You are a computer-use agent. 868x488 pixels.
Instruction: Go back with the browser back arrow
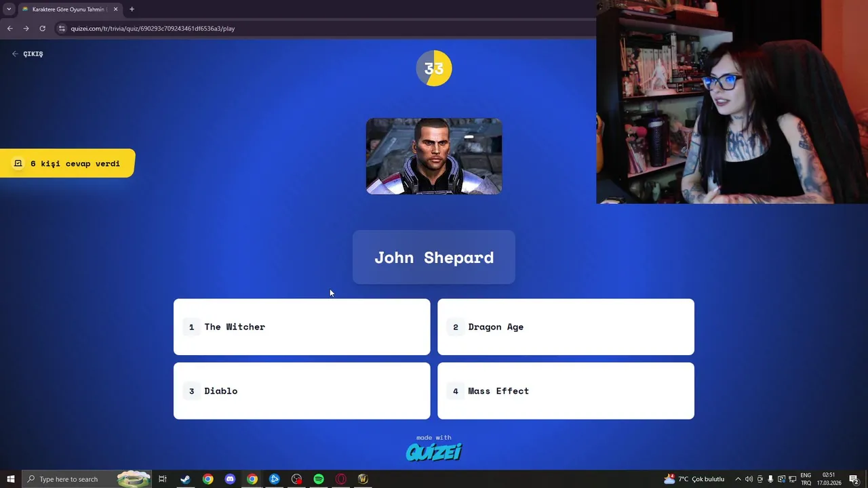click(x=9, y=28)
